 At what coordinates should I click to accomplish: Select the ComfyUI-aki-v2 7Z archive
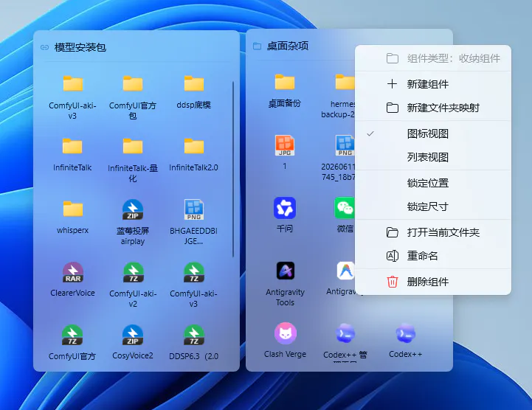click(134, 273)
